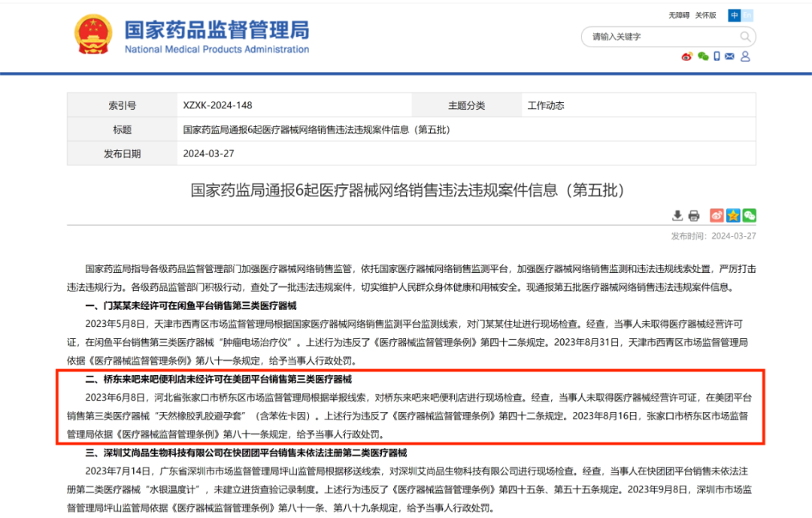The width and height of the screenshot is (812, 518).
Task: Share the article to Weibo
Action: click(x=716, y=215)
